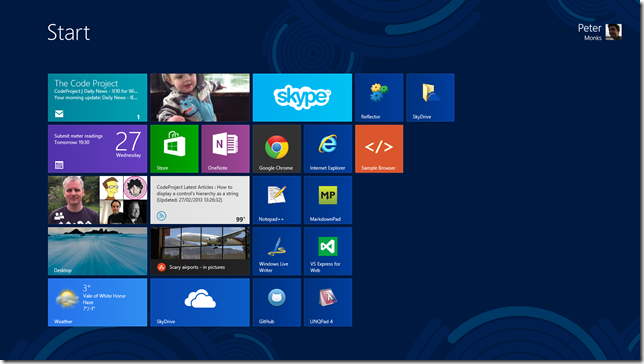Screen dimensions: 644x364
Task: Open the OneNote tile
Action: click(x=225, y=149)
